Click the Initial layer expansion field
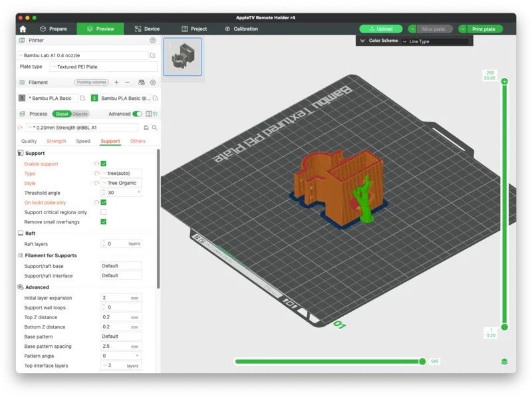 point(121,298)
